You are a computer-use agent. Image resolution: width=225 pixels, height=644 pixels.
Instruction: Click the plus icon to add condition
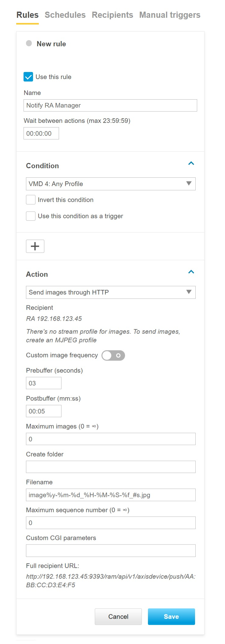click(35, 246)
